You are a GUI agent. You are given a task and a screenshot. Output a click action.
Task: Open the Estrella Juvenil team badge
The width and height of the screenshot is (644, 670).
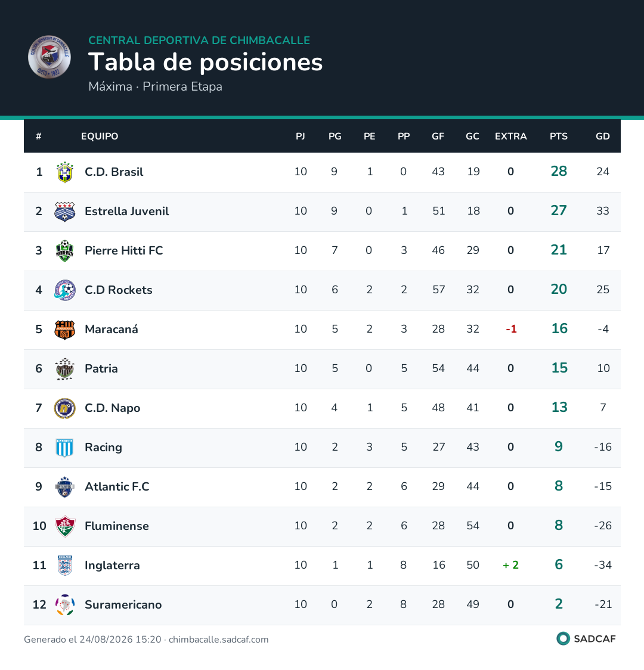(x=65, y=211)
